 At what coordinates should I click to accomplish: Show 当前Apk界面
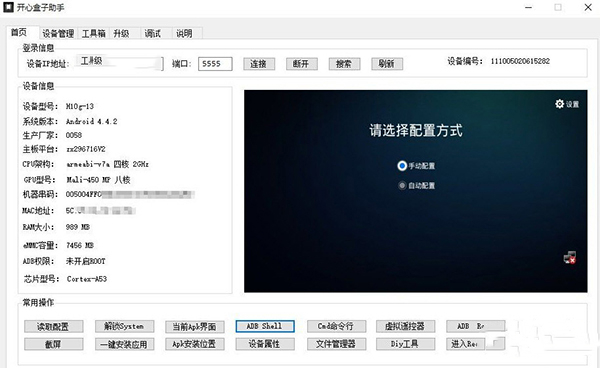pyautogui.click(x=194, y=326)
